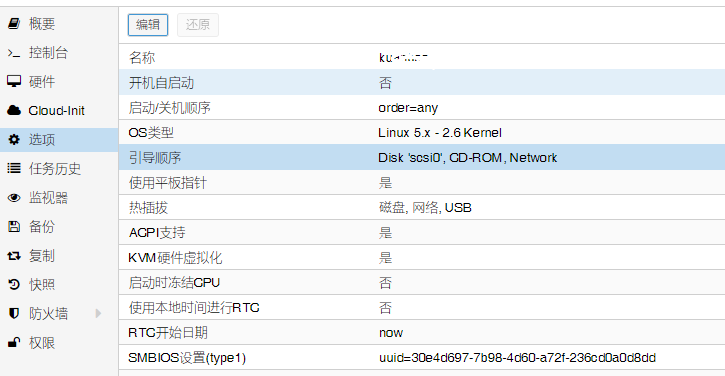The height and width of the screenshot is (376, 725).
Task: Select the 选项 gear icon
Action: (x=14, y=139)
